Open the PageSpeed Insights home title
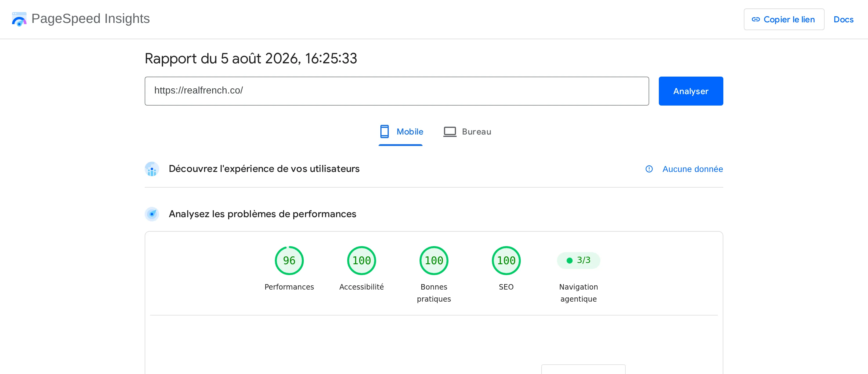Screen dimensions: 868x374 pos(90,18)
